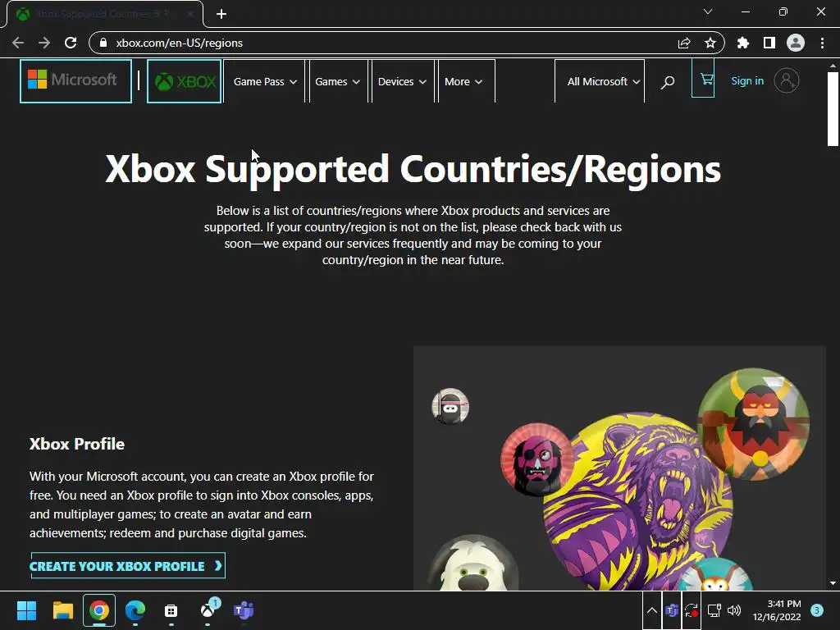Click the viking warrior gamerpic
The width and height of the screenshot is (840, 630).
[753, 424]
